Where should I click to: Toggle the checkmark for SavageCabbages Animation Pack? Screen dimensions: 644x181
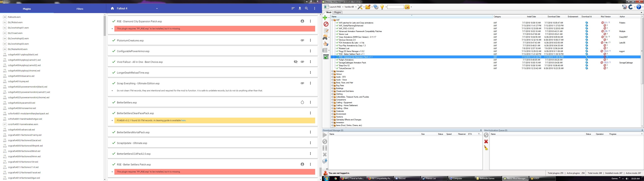[337, 63]
